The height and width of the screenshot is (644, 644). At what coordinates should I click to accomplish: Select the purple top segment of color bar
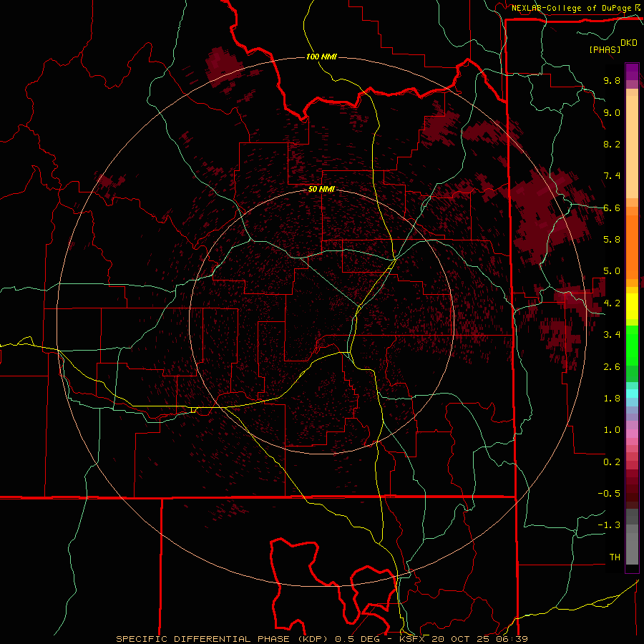(x=632, y=72)
